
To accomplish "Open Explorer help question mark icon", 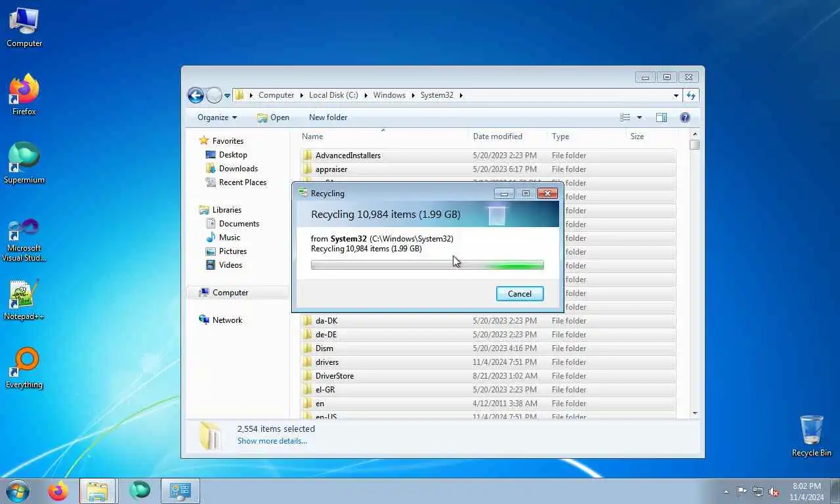I will (685, 117).
